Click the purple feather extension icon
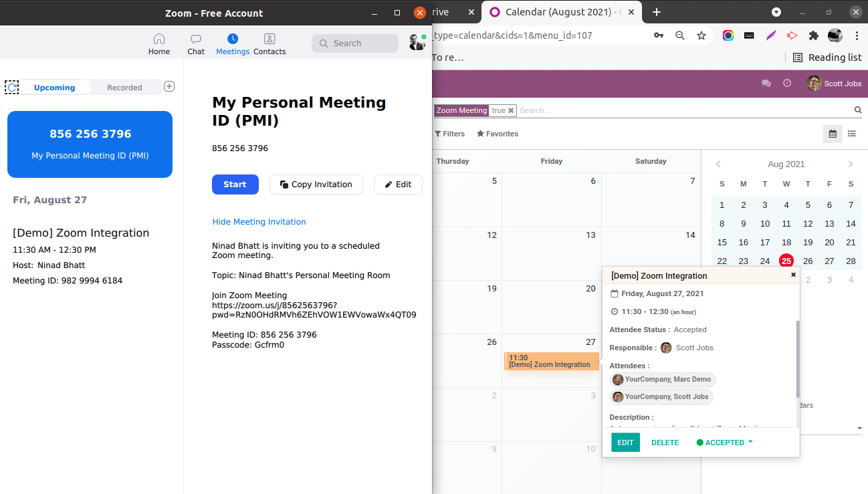The height and width of the screenshot is (494, 868). (771, 35)
